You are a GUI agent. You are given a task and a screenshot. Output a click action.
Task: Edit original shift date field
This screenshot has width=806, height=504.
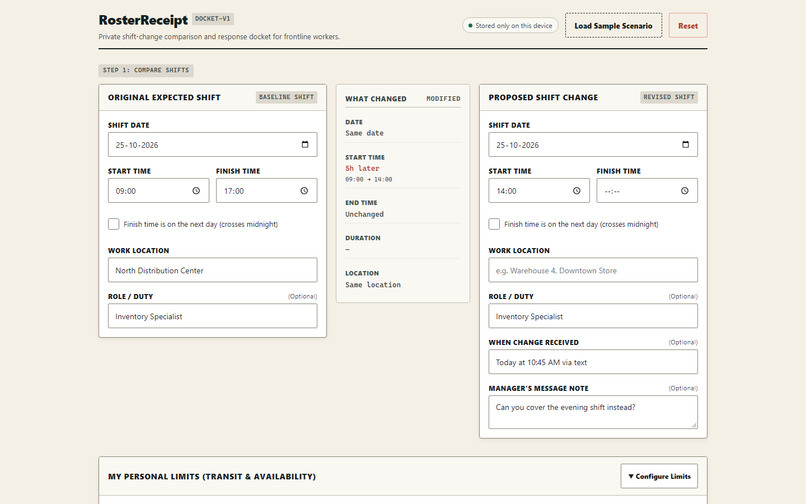tap(212, 145)
